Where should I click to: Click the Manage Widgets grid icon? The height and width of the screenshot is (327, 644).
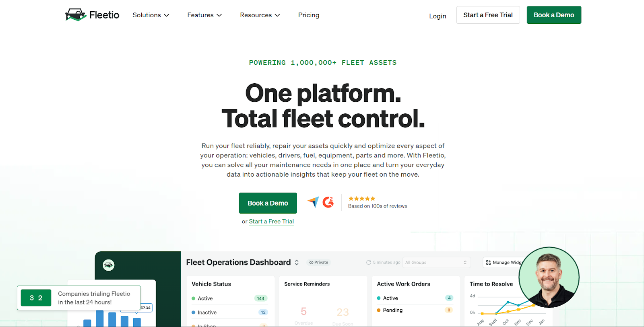coord(488,262)
